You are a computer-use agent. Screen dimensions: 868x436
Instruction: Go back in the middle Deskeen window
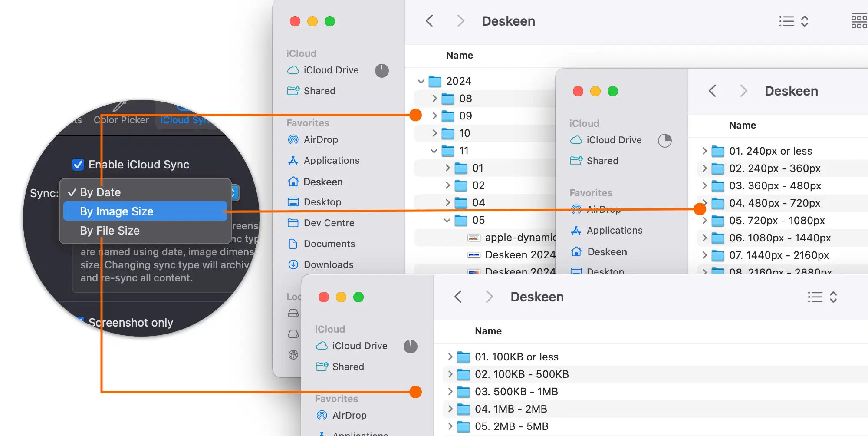(x=713, y=91)
